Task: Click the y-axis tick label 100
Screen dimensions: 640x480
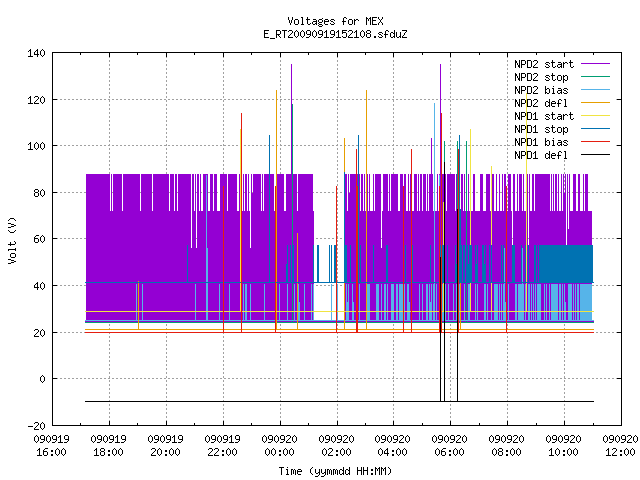Action: click(36, 146)
